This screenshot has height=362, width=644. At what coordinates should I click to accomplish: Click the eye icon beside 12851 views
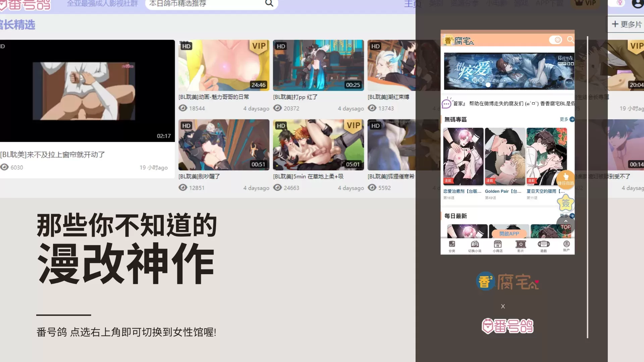(x=183, y=188)
